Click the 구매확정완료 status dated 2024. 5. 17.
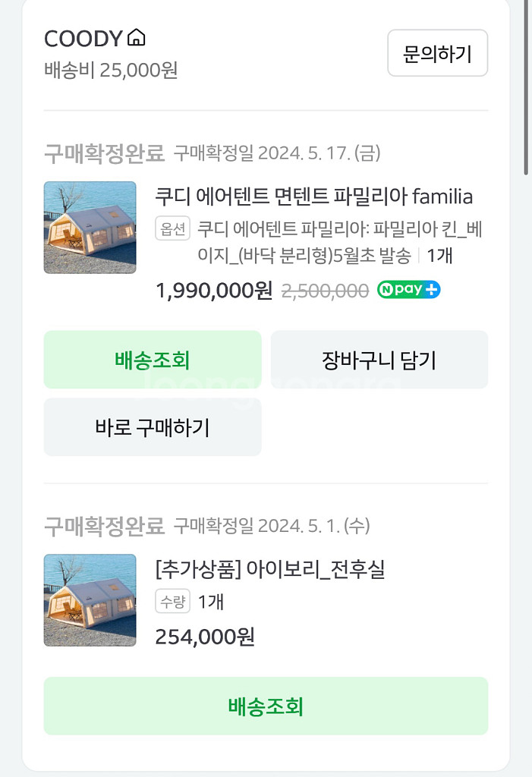Screen dimensions: 532x777 pyautogui.click(x=104, y=153)
